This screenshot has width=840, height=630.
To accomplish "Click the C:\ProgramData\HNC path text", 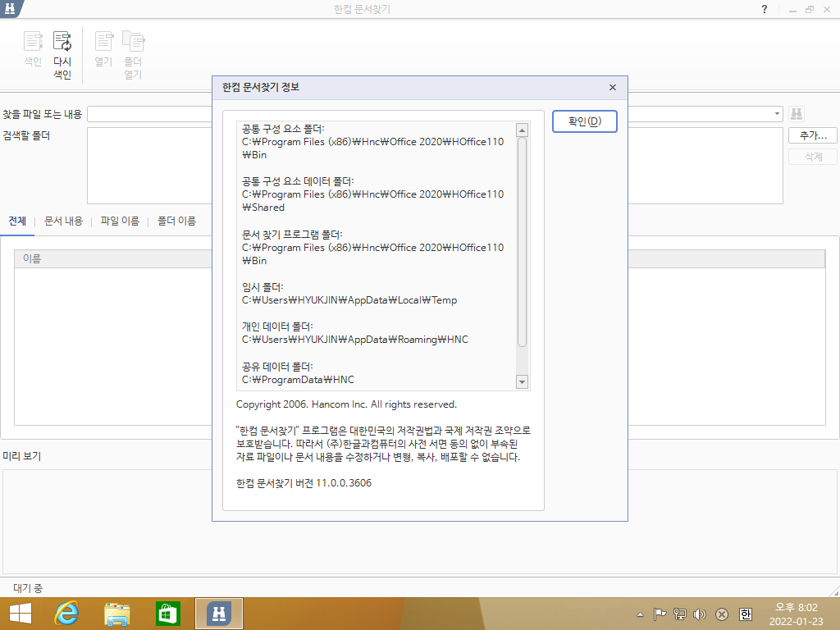I will pyautogui.click(x=298, y=380).
